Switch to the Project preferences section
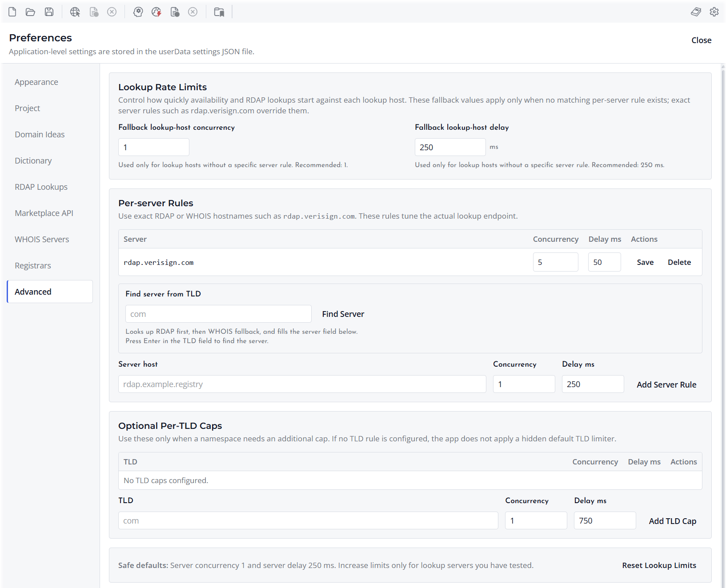Viewport: 726px width, 588px height. tap(50, 108)
